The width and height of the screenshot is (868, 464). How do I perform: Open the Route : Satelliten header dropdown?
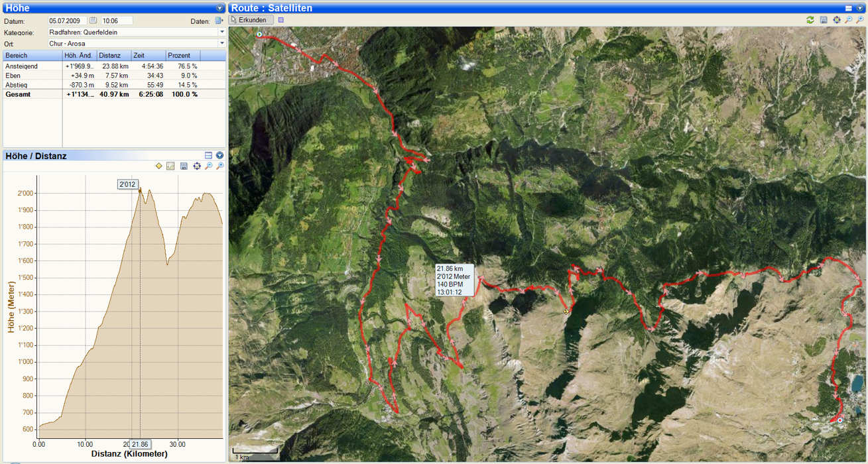860,8
